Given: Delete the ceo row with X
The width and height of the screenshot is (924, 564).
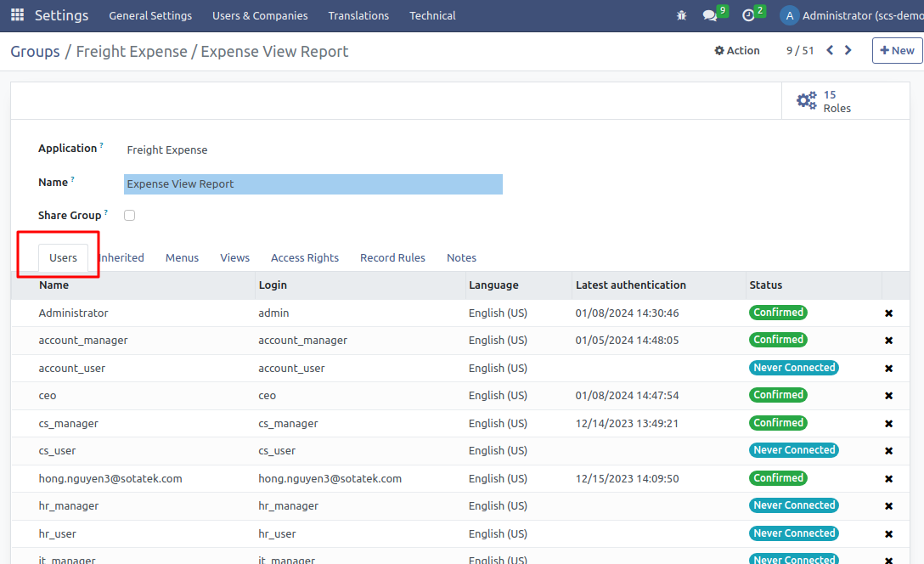Looking at the screenshot, I should 888,396.
